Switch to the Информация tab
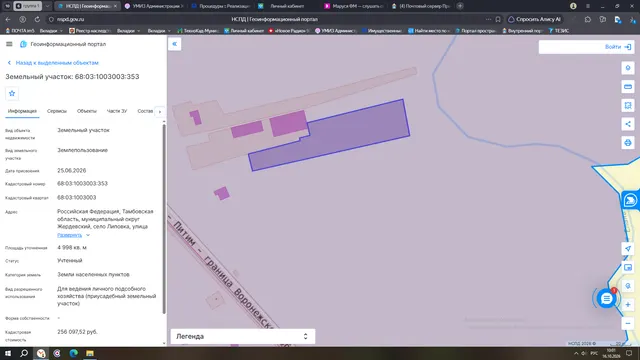This screenshot has height=360, width=640. [22, 111]
